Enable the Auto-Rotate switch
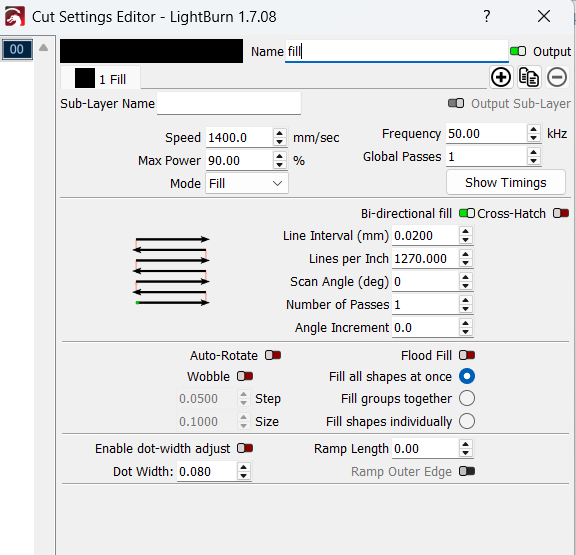The width and height of the screenshot is (576, 555). tap(273, 355)
